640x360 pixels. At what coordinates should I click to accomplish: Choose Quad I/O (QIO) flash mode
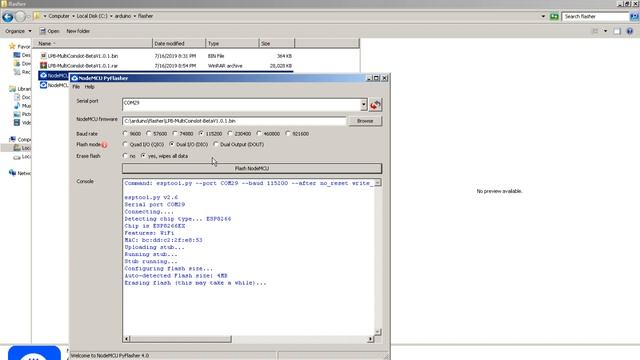pyautogui.click(x=125, y=144)
